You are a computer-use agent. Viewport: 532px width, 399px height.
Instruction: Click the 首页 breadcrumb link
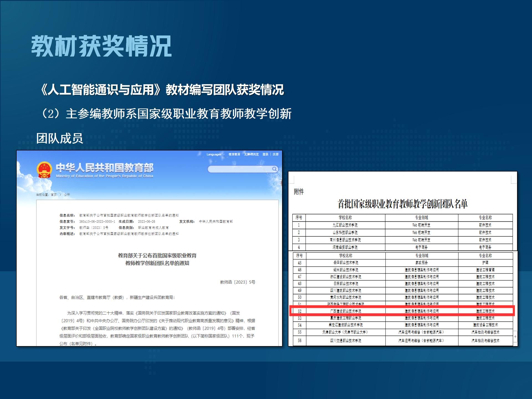54,195
